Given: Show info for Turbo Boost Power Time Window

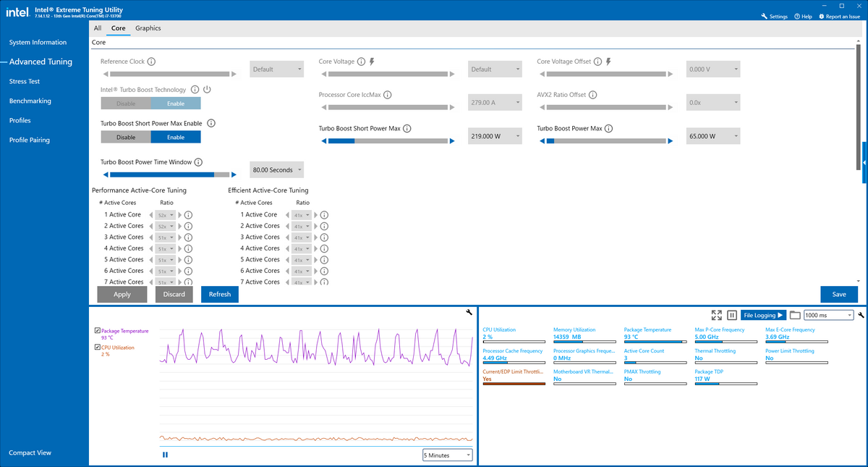Looking at the screenshot, I should (x=198, y=162).
